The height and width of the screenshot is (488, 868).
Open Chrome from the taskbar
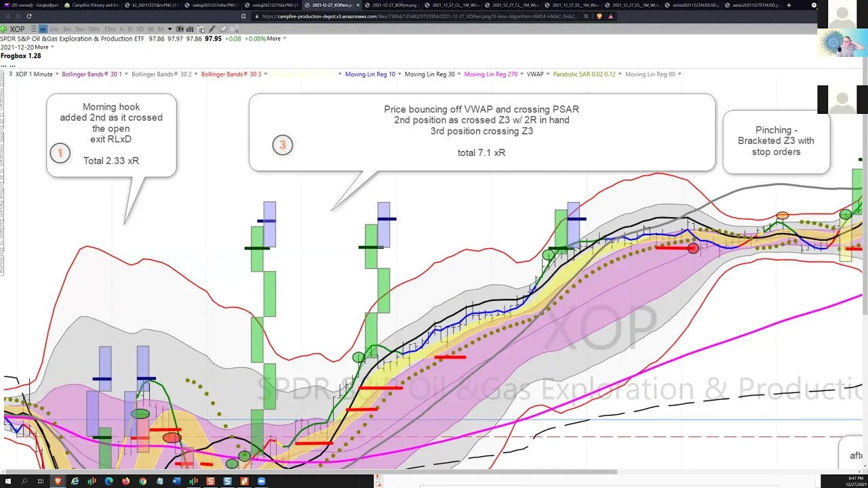click(142, 481)
